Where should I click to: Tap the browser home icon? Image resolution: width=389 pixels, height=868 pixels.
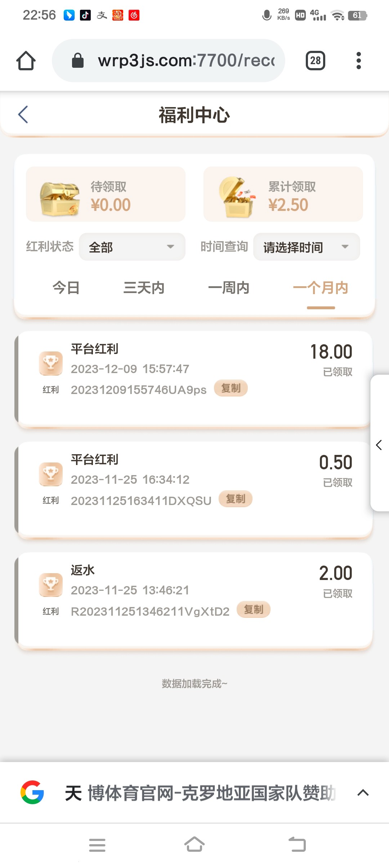[26, 61]
